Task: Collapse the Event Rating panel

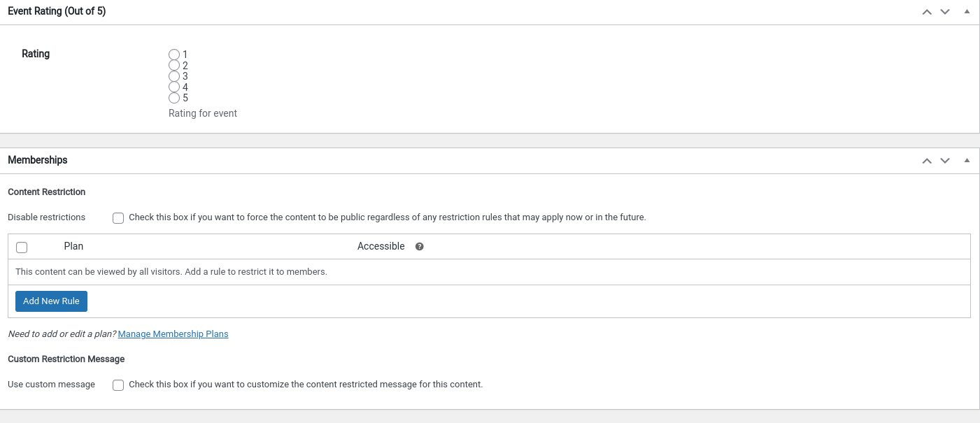Action: [x=967, y=12]
